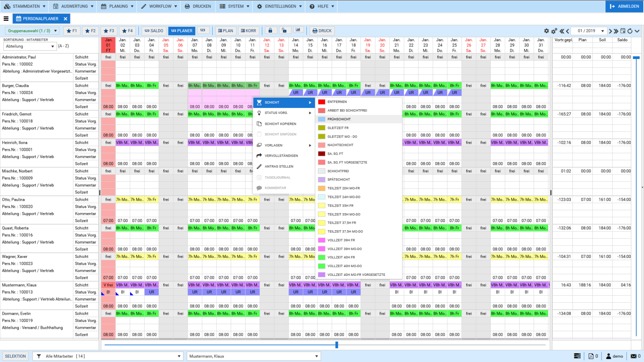The height and width of the screenshot is (362, 644).
Task: Jump back with double left arrow
Action: [561, 31]
